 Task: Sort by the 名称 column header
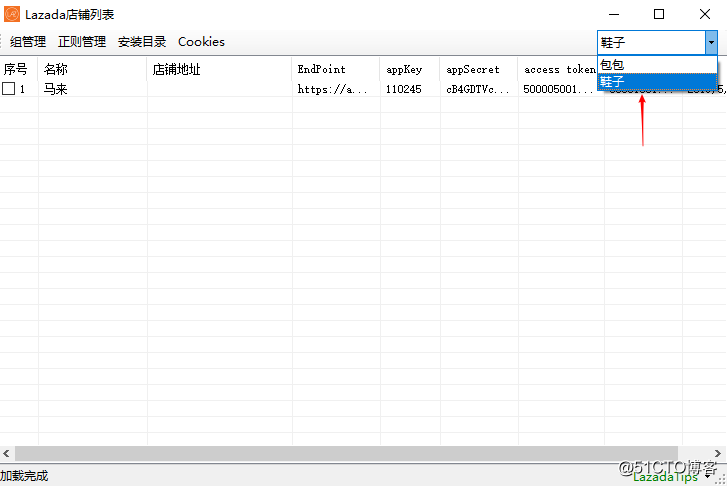click(92, 69)
